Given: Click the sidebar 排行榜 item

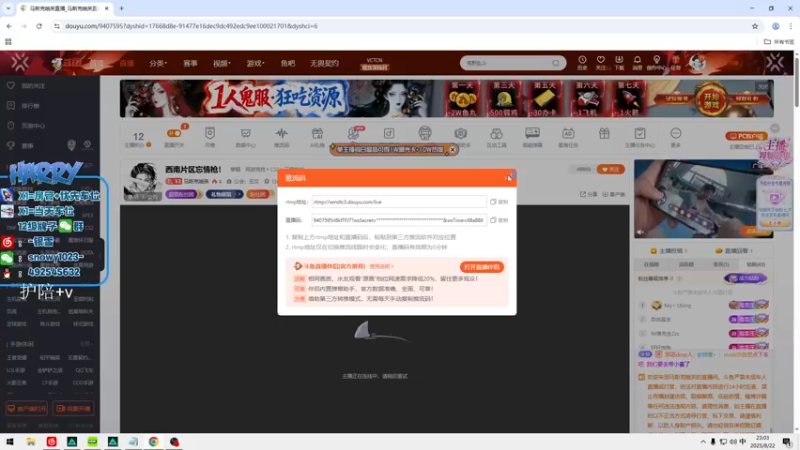Looking at the screenshot, I should [30, 106].
